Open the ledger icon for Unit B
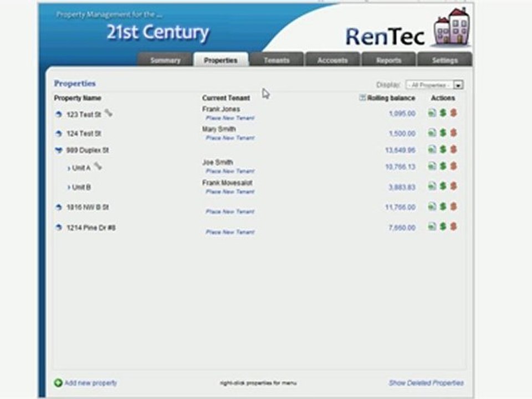532x399 pixels. [432, 186]
